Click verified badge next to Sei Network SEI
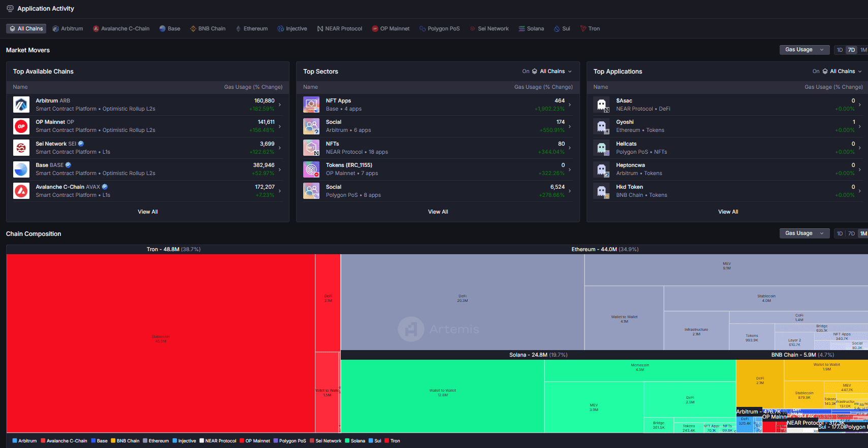 pos(81,144)
